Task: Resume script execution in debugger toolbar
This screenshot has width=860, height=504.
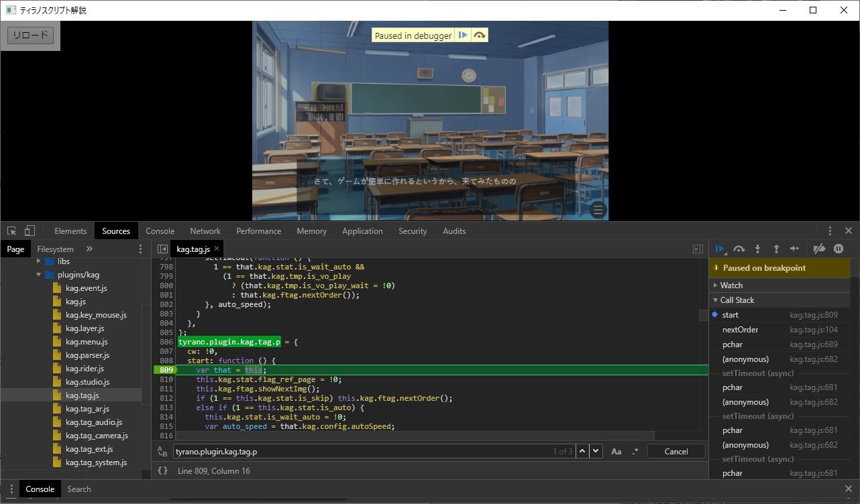Action: point(720,249)
